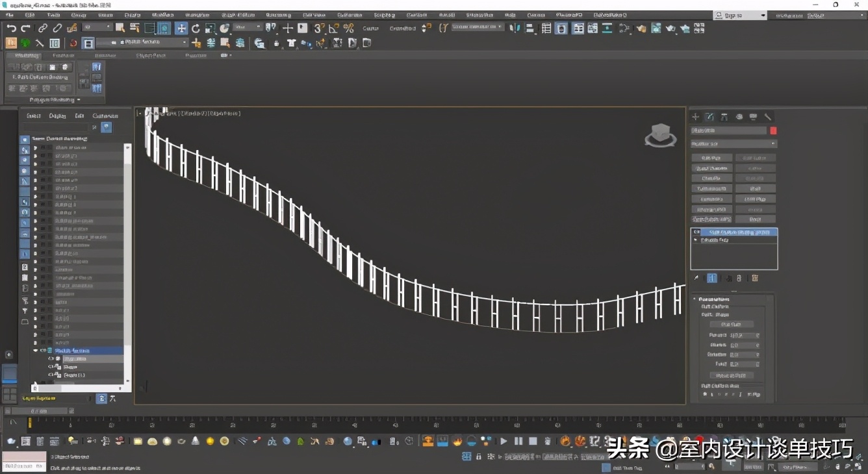Open the Display menu in scene explorer
The height and width of the screenshot is (474, 868).
click(x=57, y=116)
